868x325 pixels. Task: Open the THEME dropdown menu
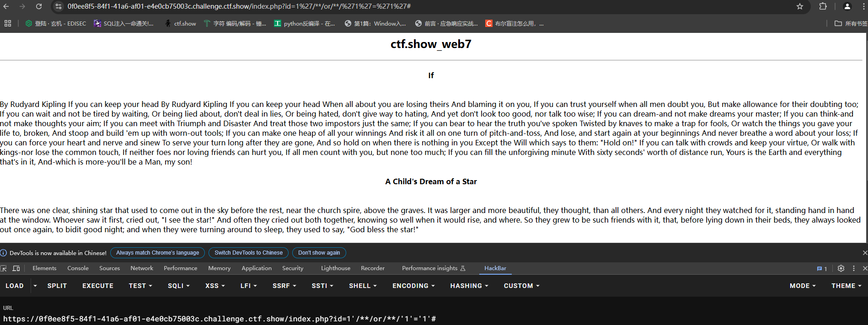click(x=847, y=286)
